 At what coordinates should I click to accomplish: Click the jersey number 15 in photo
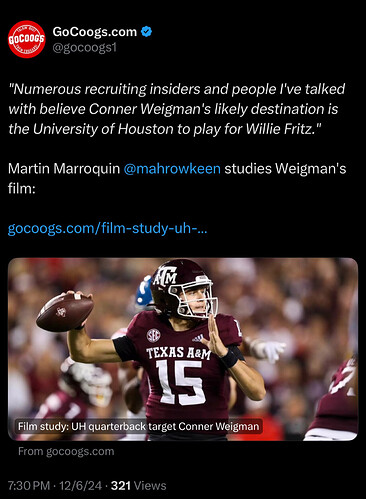(179, 382)
